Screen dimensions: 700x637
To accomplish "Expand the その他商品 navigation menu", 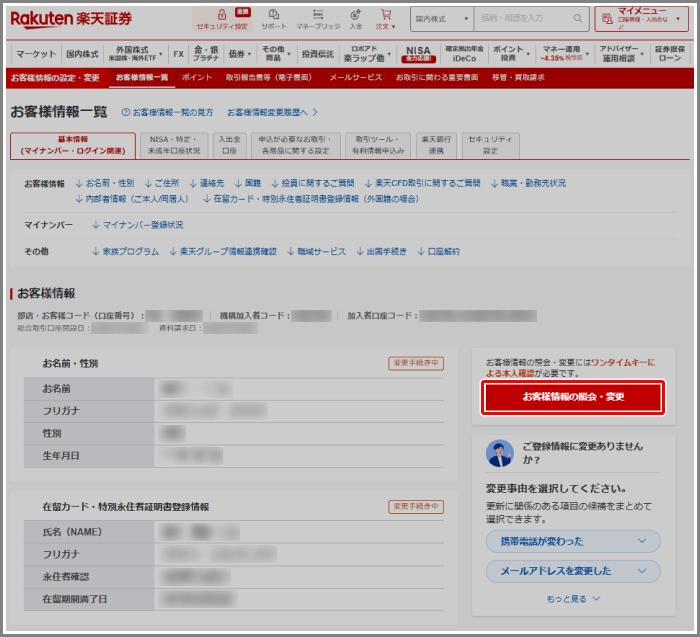I will point(276,54).
